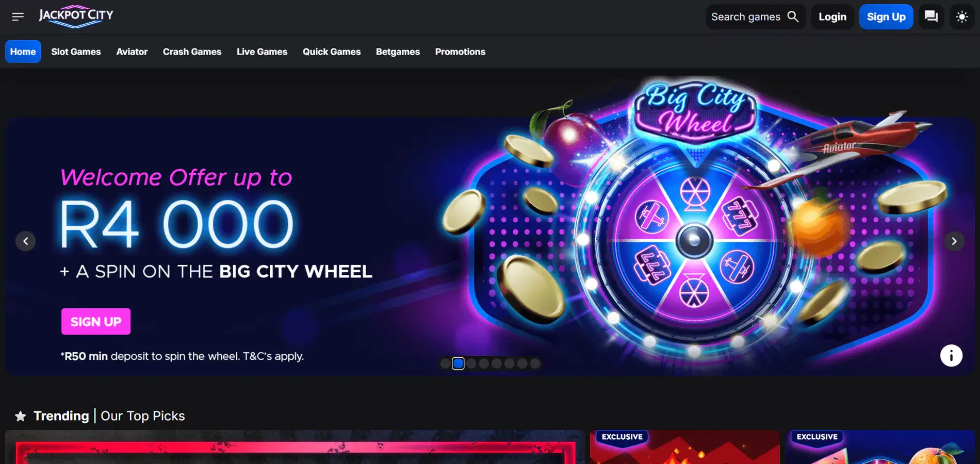
Task: Open the hamburger side menu
Action: (x=18, y=17)
